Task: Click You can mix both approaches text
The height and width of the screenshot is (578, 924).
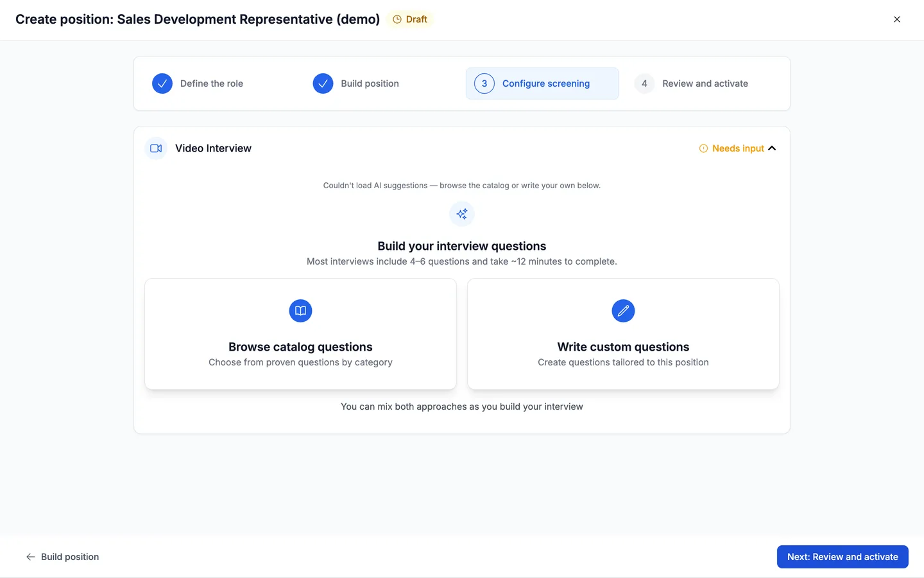Action: 462,407
